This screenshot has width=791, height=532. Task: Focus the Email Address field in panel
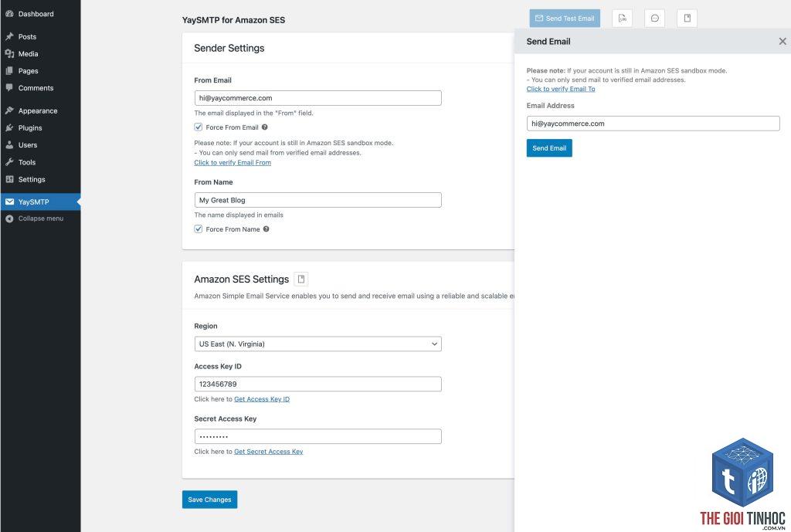point(653,124)
